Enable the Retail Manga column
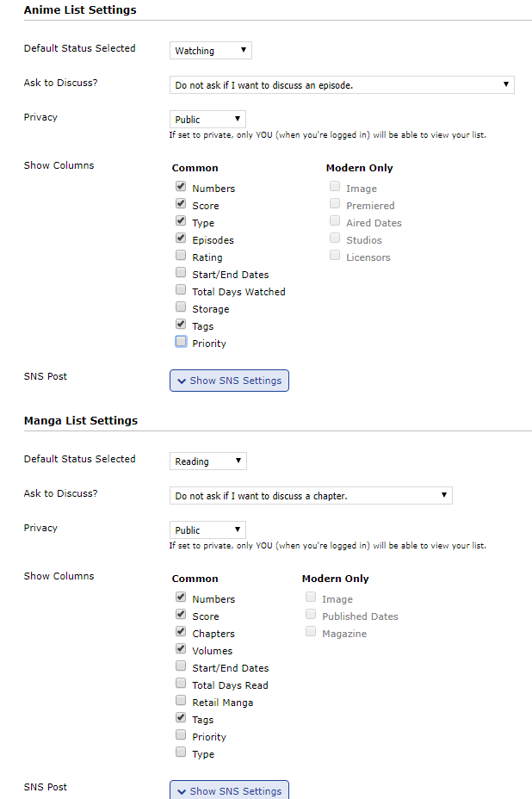 (181, 701)
